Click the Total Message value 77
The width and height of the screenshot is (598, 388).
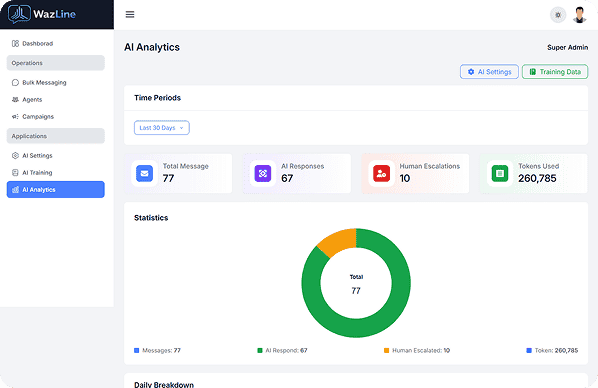(x=169, y=178)
